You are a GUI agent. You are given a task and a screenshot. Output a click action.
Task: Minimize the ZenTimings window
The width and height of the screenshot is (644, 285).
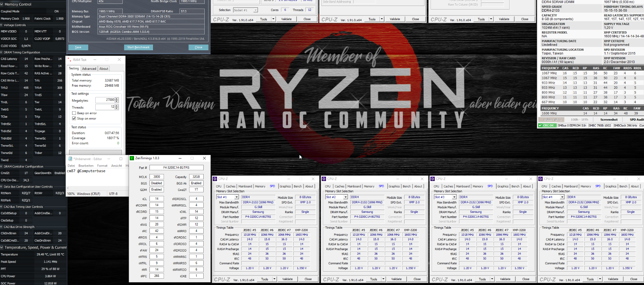click(x=180, y=158)
